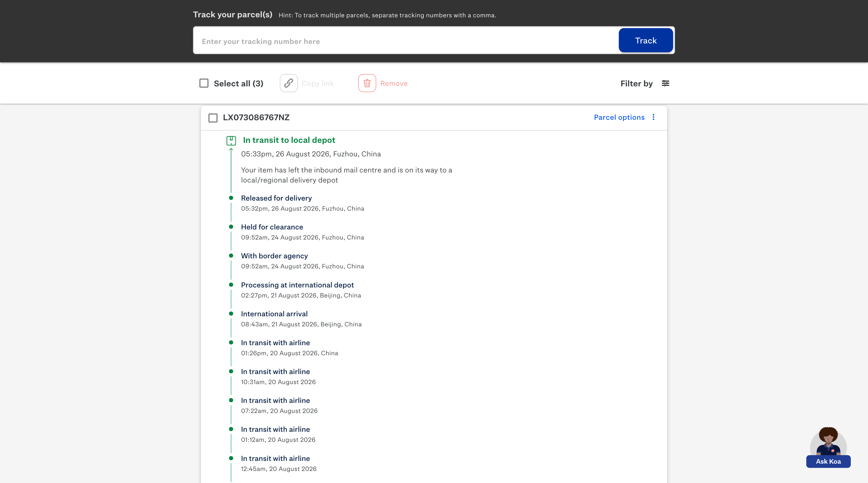Click '01:12am, 20 August 2026' timestamp

point(278,440)
